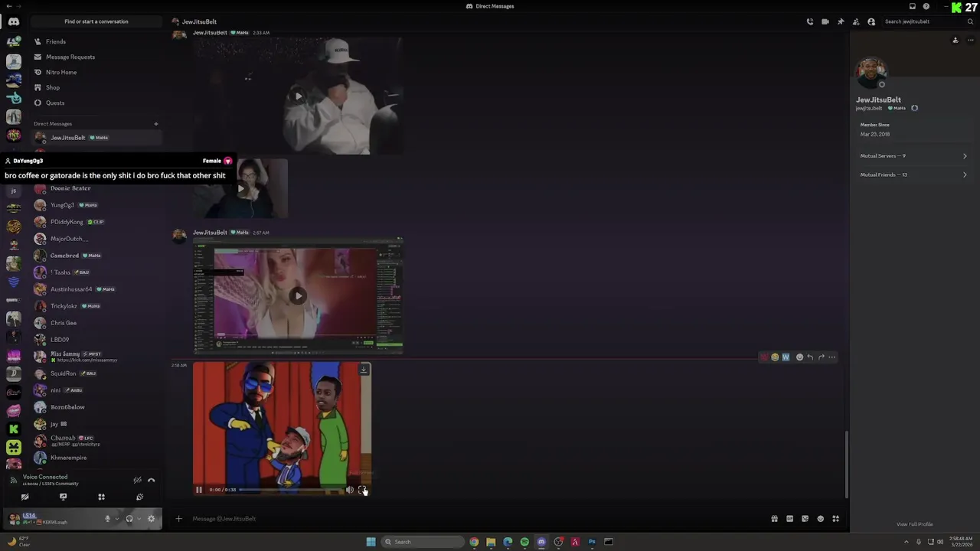Make the cartoon video fullscreen
The height and width of the screenshot is (551, 980).
tap(362, 490)
